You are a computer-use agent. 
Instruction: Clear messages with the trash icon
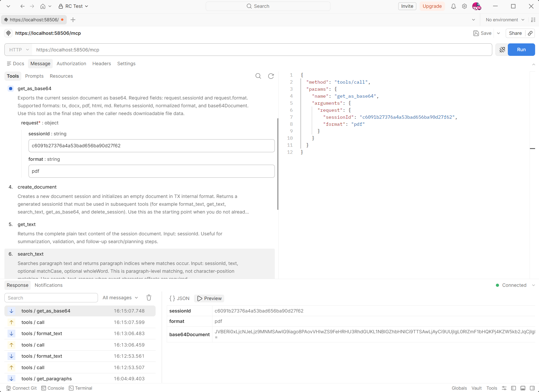[149, 297]
